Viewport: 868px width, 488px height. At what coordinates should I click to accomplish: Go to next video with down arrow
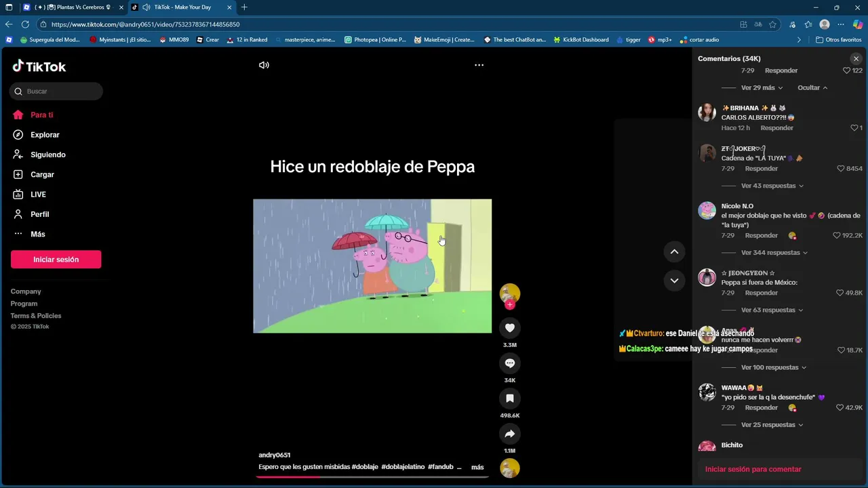click(x=674, y=280)
